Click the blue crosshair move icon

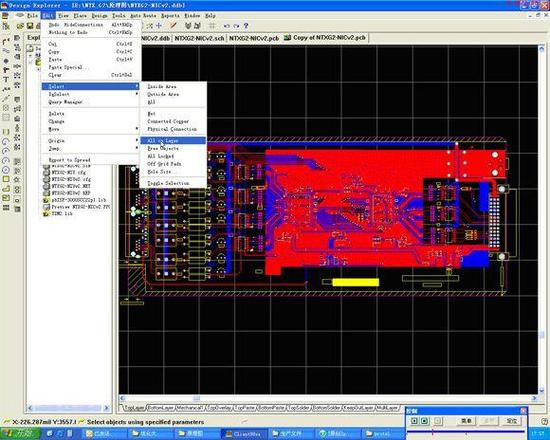(x=159, y=26)
